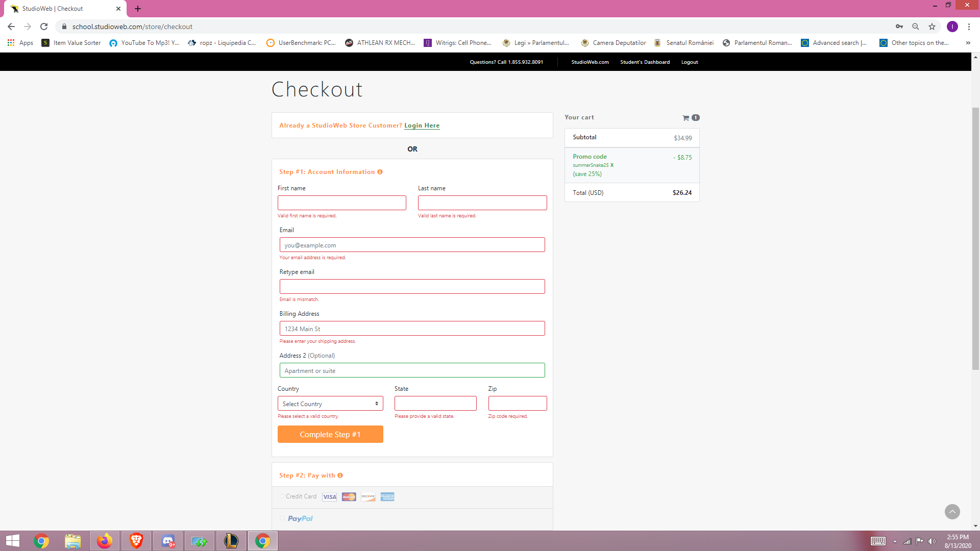This screenshot has height=551, width=980.
Task: Click the scroll-to-top arrow circle
Action: 952,512
